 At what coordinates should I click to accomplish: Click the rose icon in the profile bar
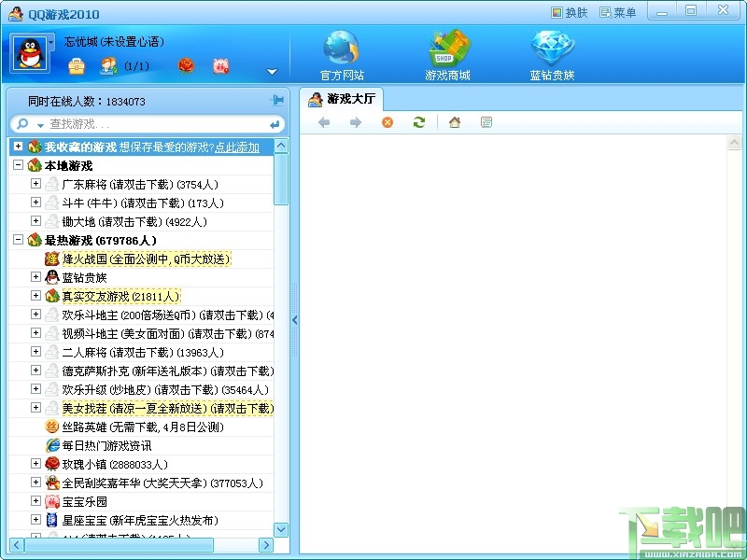(x=186, y=65)
